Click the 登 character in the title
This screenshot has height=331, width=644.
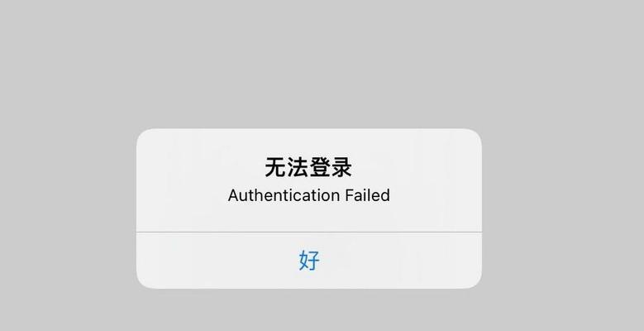[x=320, y=167]
